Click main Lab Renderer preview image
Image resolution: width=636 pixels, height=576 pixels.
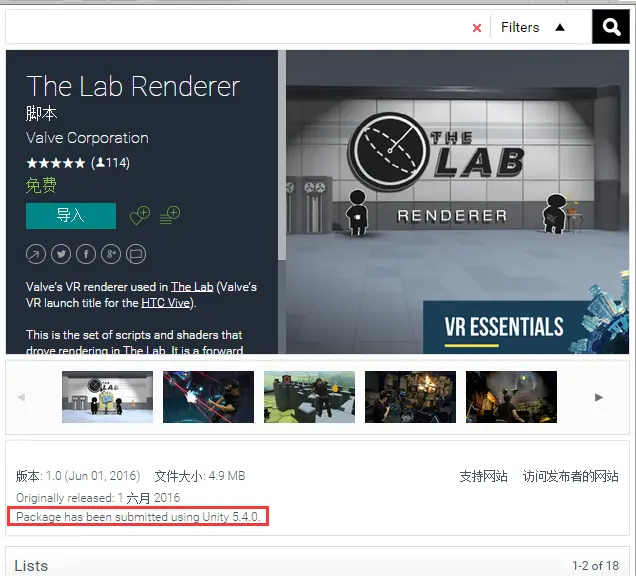(458, 202)
